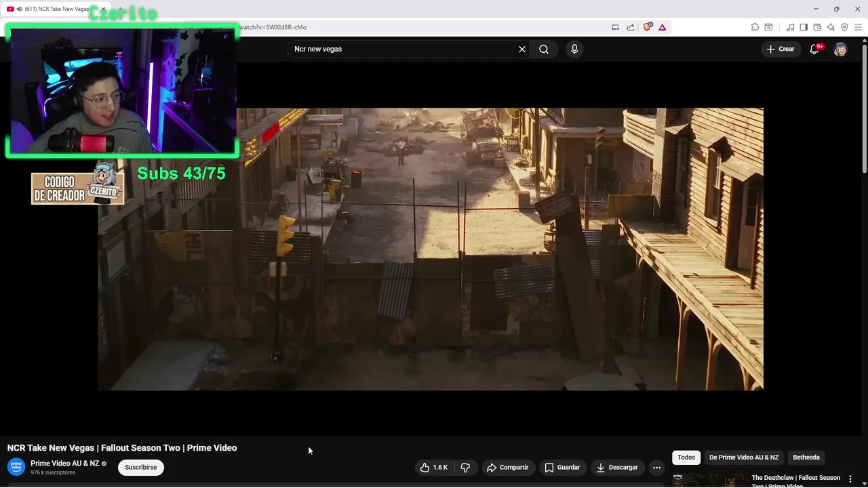
Task: Open the browser hamburger main menu
Action: click(858, 27)
